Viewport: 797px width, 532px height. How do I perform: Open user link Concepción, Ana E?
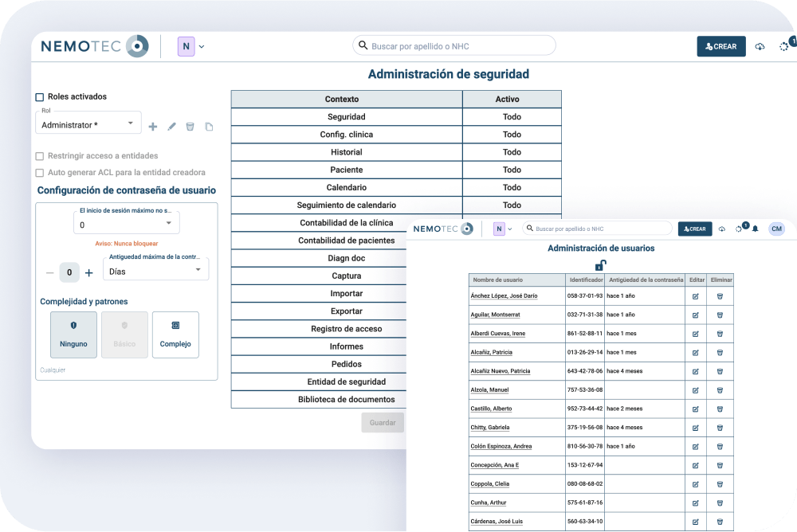pyautogui.click(x=495, y=465)
